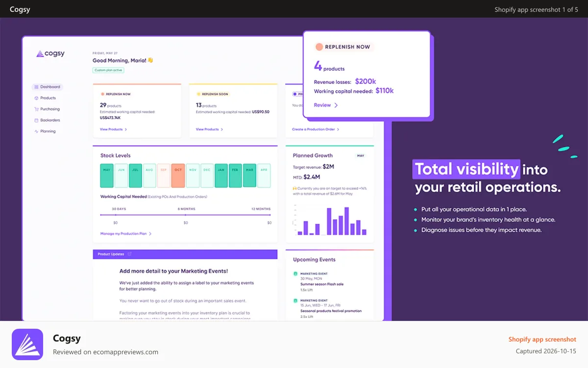588x368 pixels.
Task: Click the 29 products count
Action: (x=111, y=105)
